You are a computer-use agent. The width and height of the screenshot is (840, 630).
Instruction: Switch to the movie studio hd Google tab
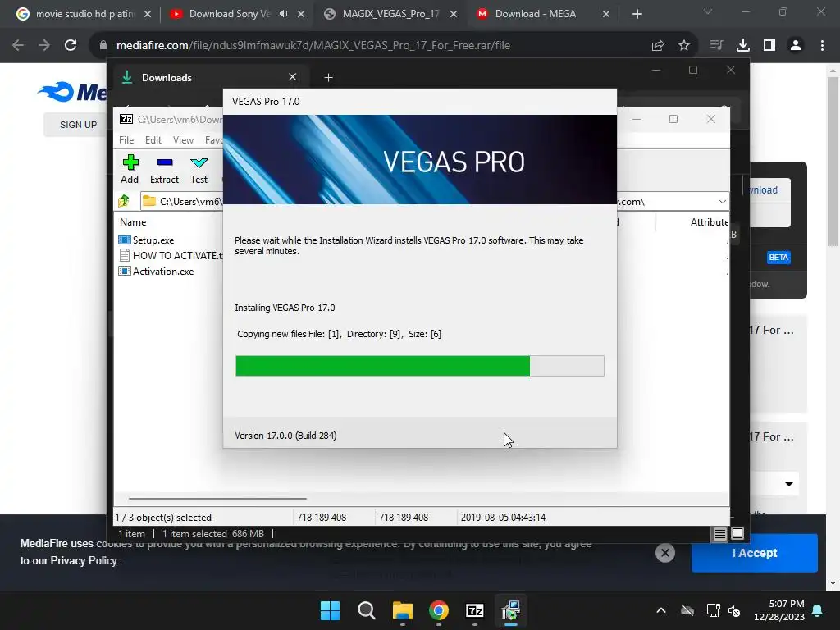point(84,14)
